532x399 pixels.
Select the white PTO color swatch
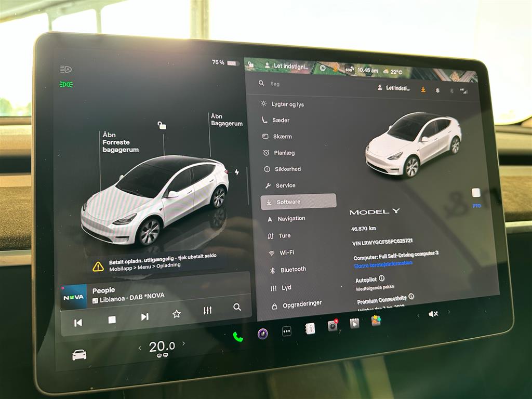[x=476, y=193]
